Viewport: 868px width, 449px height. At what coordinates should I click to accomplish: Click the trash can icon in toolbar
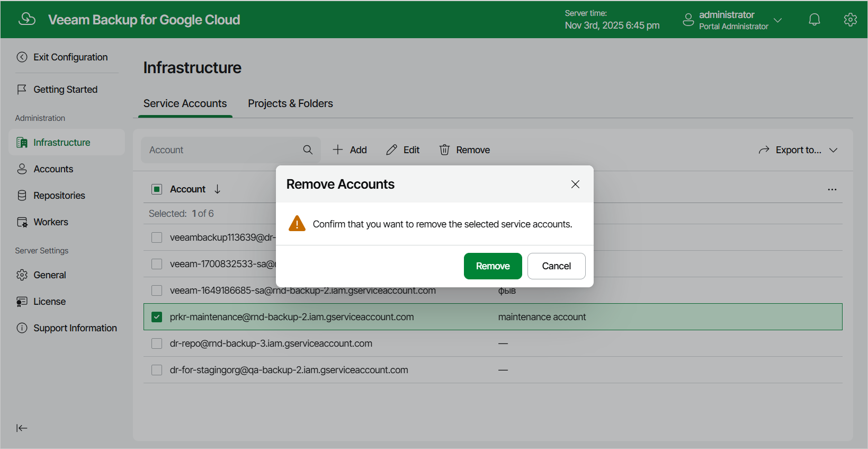tap(444, 150)
